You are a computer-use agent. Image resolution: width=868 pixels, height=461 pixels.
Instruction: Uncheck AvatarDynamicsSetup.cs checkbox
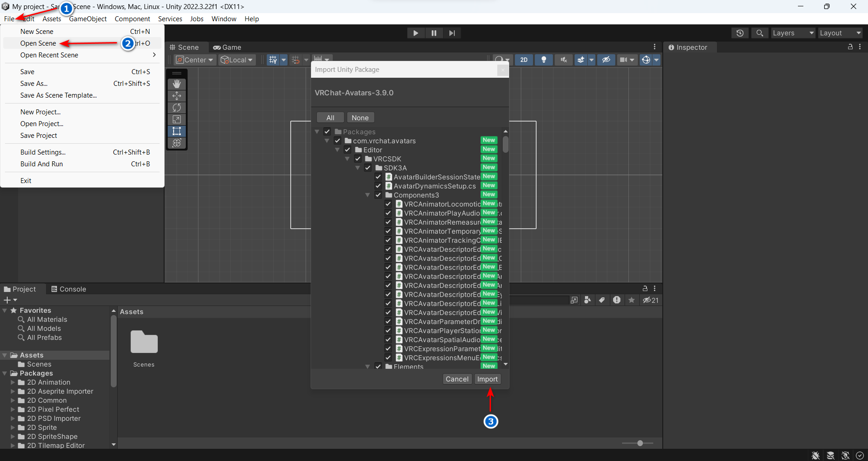pyautogui.click(x=378, y=186)
